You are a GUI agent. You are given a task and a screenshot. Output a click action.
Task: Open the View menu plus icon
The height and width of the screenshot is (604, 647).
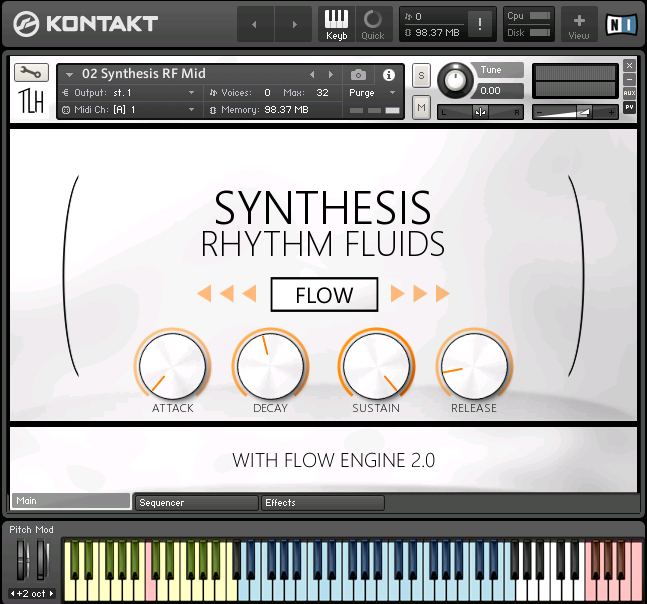point(579,24)
